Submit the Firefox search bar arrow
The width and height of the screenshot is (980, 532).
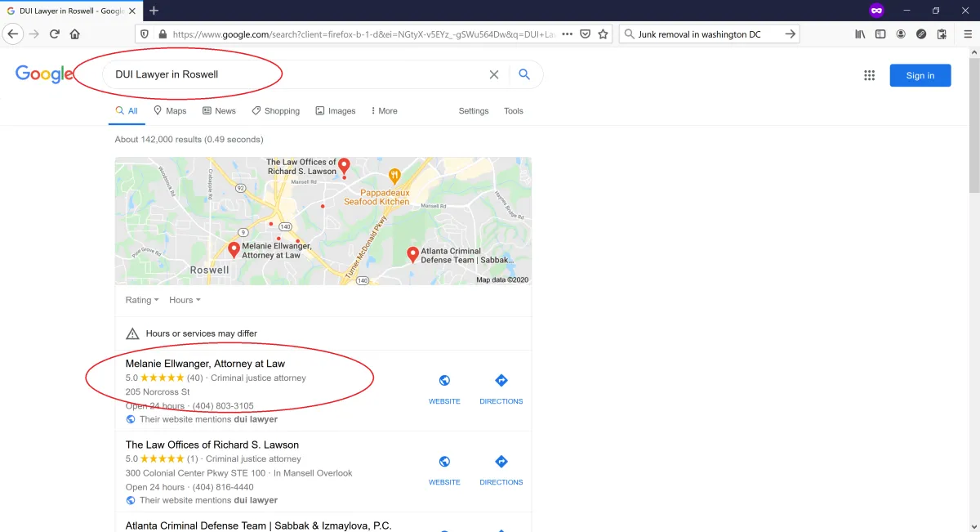[x=790, y=34]
